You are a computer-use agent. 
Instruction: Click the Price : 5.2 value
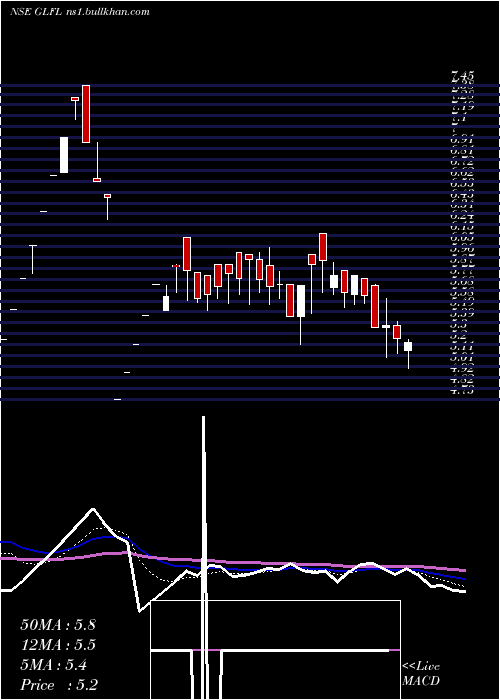click(x=59, y=685)
